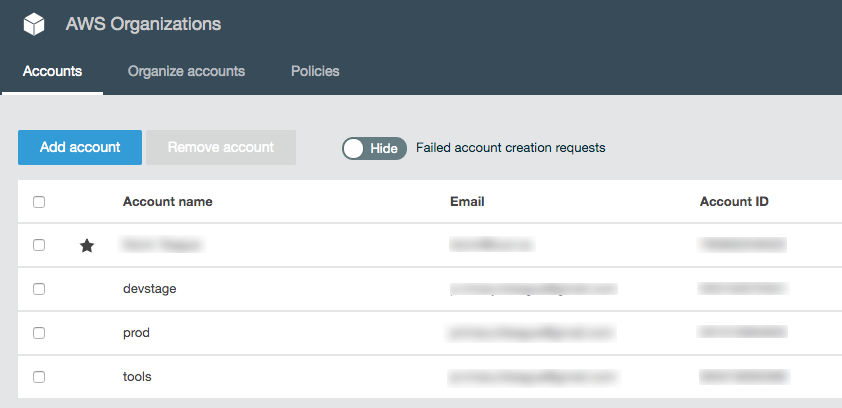Click the blurred account ID in prod row

tap(742, 332)
